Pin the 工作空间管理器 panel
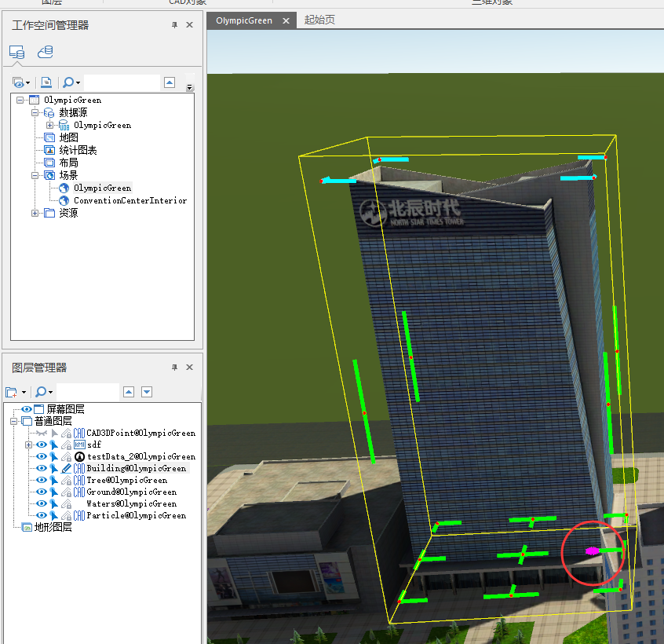 coord(174,25)
